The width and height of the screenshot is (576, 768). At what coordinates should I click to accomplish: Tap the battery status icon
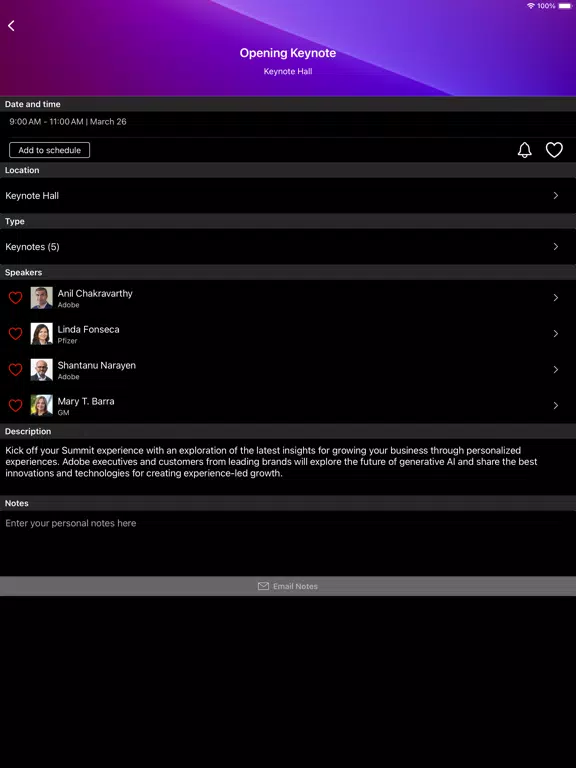(x=565, y=6)
